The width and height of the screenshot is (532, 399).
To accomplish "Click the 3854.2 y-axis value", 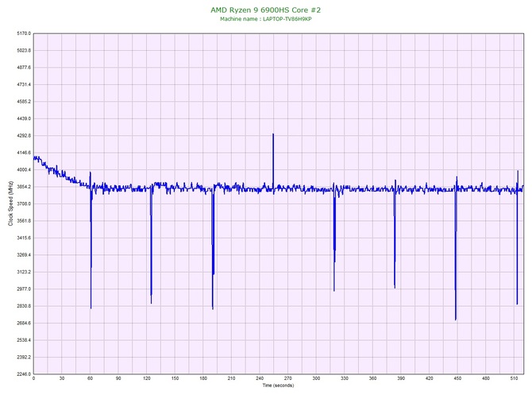I will tap(24, 187).
